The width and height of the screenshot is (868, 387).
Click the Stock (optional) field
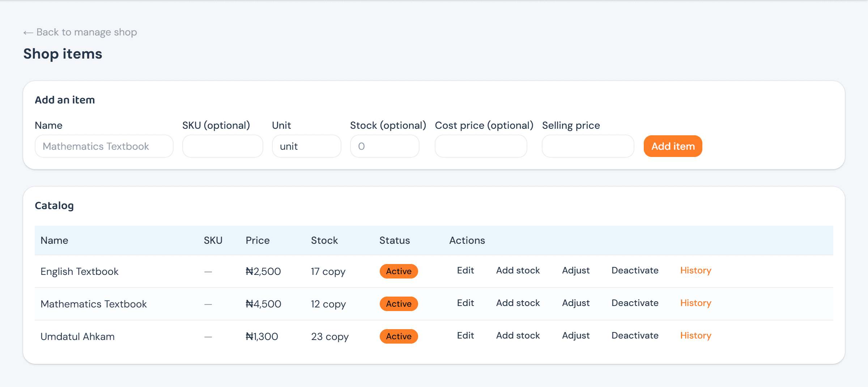pos(385,146)
